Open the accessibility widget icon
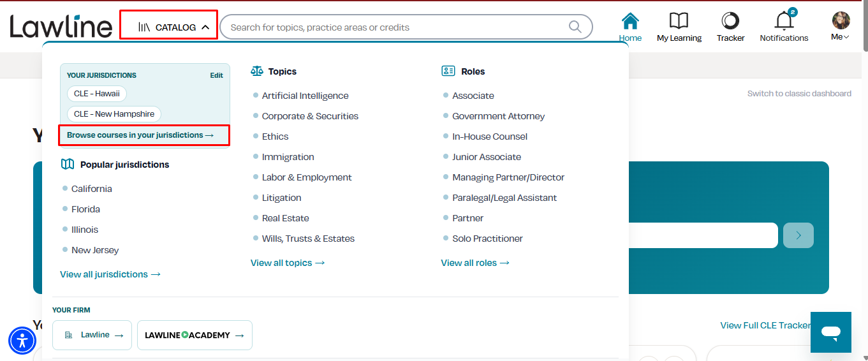The width and height of the screenshot is (868, 361). click(x=22, y=340)
